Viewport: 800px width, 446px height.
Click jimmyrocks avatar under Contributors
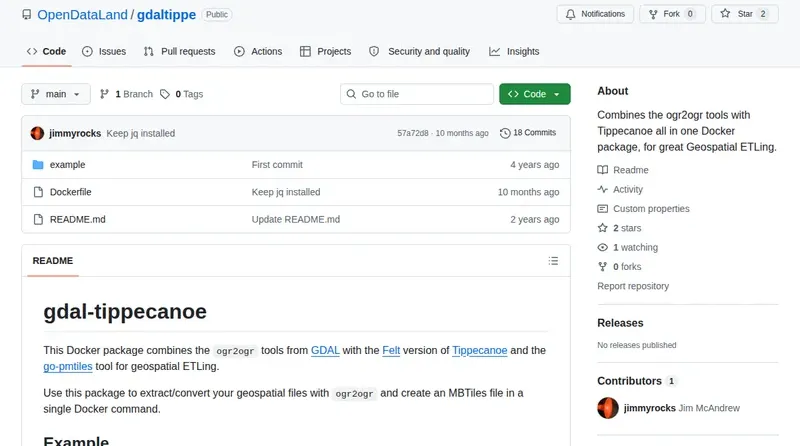click(x=608, y=408)
